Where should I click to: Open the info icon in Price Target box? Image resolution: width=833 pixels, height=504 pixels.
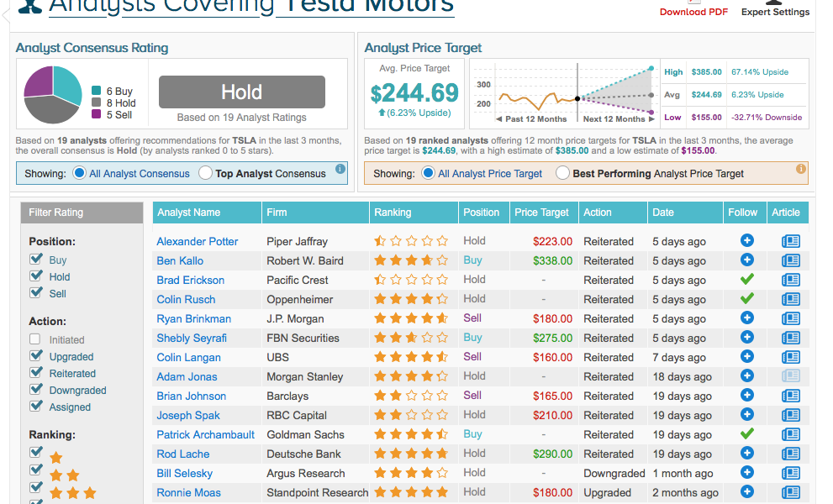800,169
